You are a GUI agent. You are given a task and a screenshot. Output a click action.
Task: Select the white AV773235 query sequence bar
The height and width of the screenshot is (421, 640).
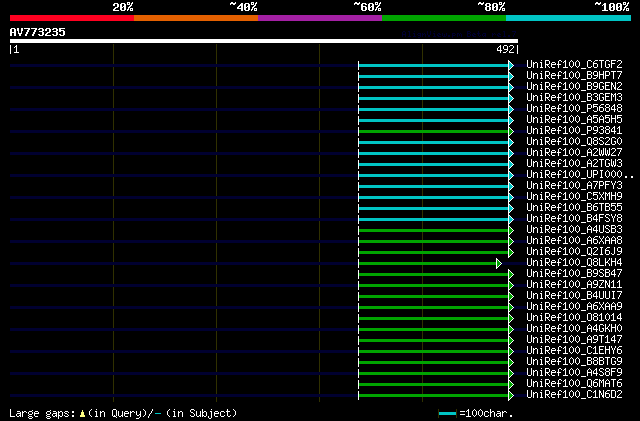coord(264,41)
